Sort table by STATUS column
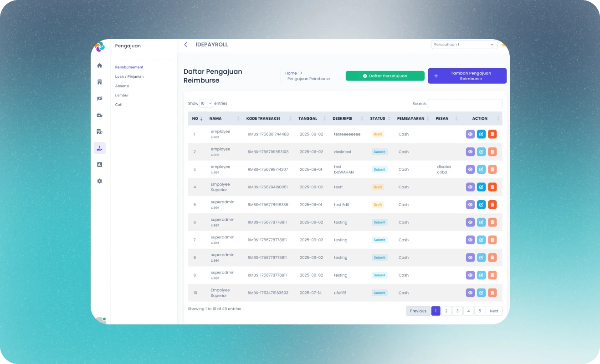This screenshot has height=364, width=600. (x=379, y=118)
